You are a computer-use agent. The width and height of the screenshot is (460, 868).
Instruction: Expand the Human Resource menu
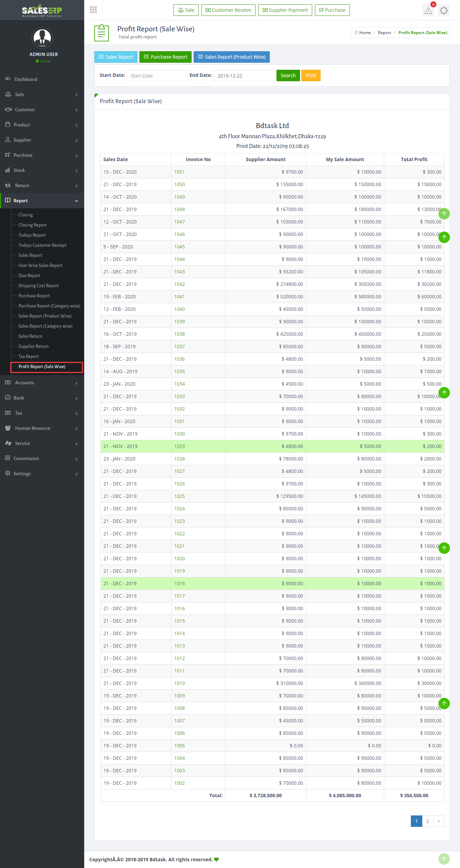[x=42, y=428]
